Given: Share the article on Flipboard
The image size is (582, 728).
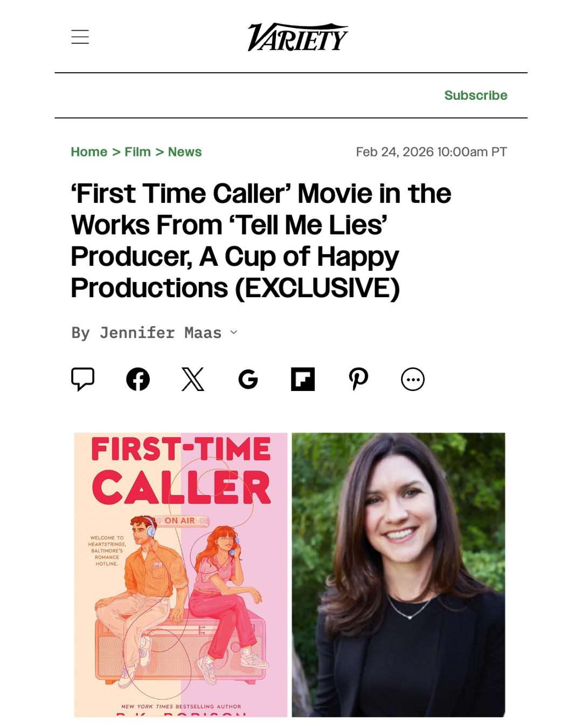Looking at the screenshot, I should (x=303, y=379).
